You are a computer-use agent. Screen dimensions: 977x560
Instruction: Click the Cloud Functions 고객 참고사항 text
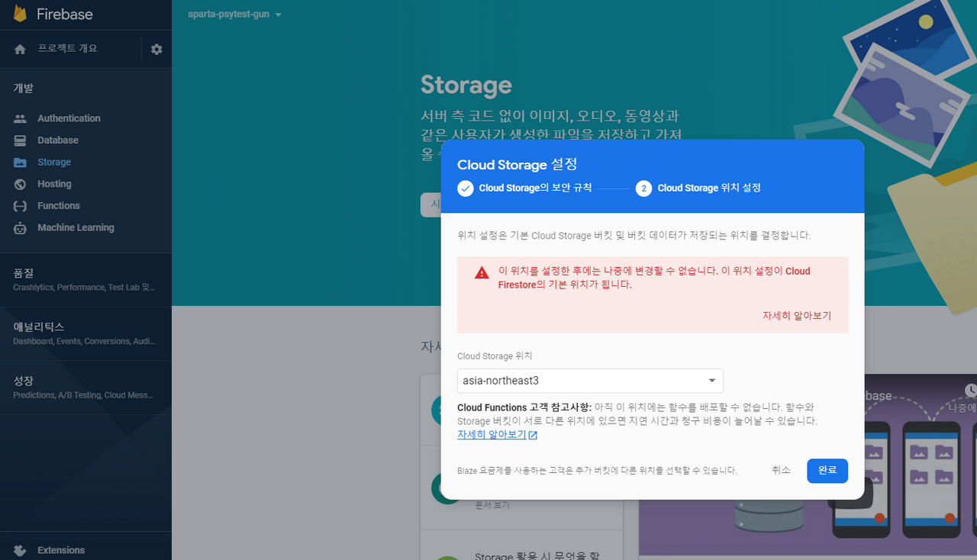click(x=524, y=407)
